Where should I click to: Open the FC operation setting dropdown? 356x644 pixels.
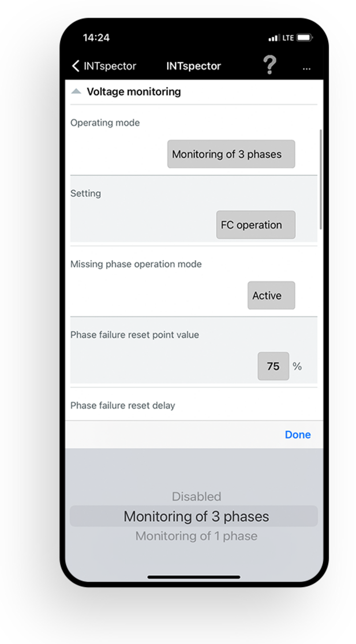(256, 225)
